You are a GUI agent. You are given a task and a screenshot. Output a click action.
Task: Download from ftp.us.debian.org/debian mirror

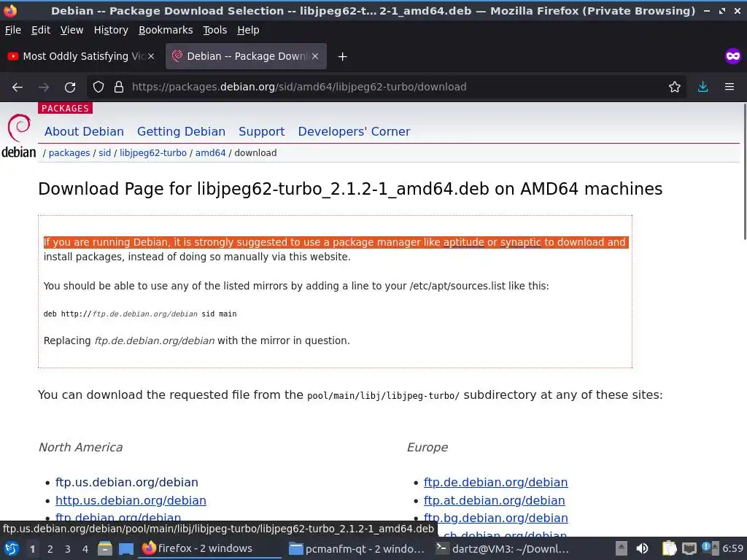127,483
